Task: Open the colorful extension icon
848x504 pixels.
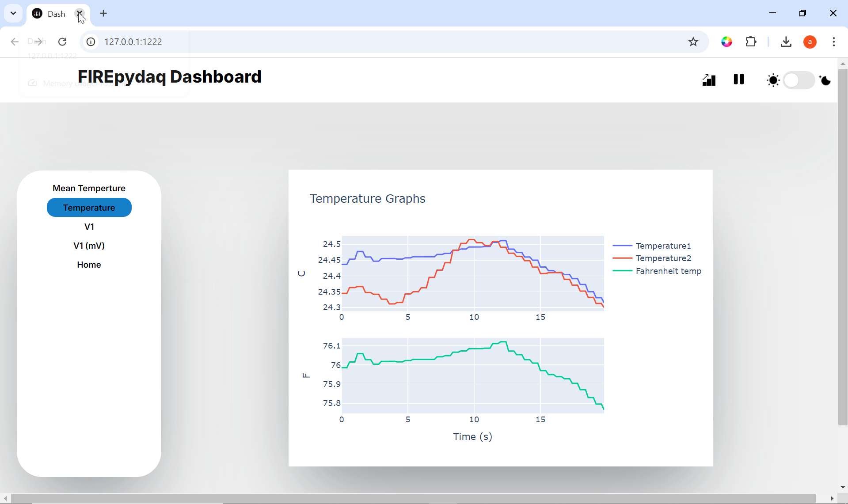Action: (726, 42)
